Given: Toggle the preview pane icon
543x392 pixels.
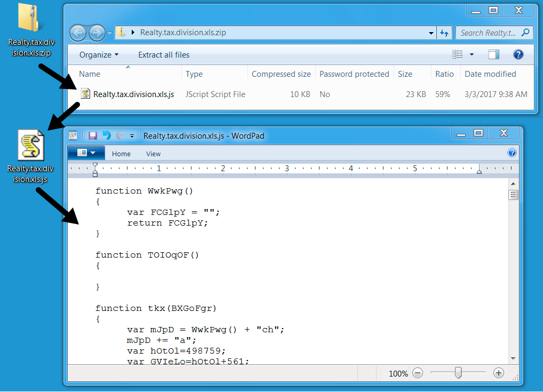Looking at the screenshot, I should pyautogui.click(x=494, y=54).
